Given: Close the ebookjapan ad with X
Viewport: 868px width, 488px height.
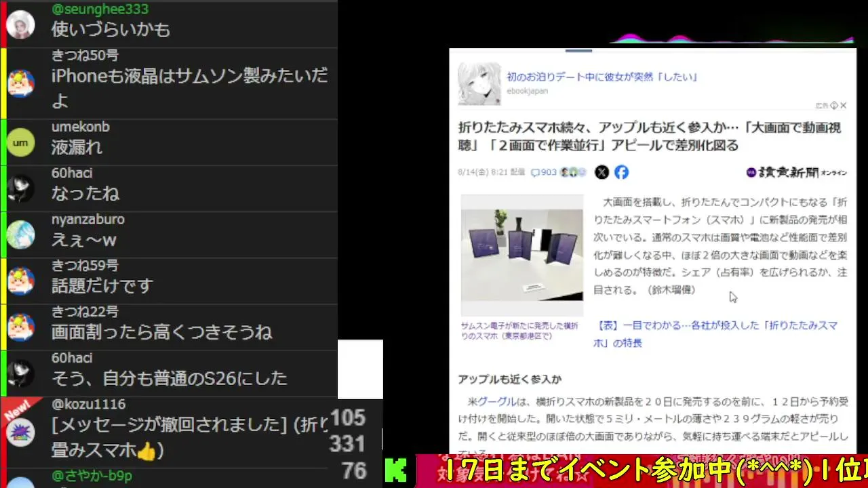Looking at the screenshot, I should pos(843,106).
